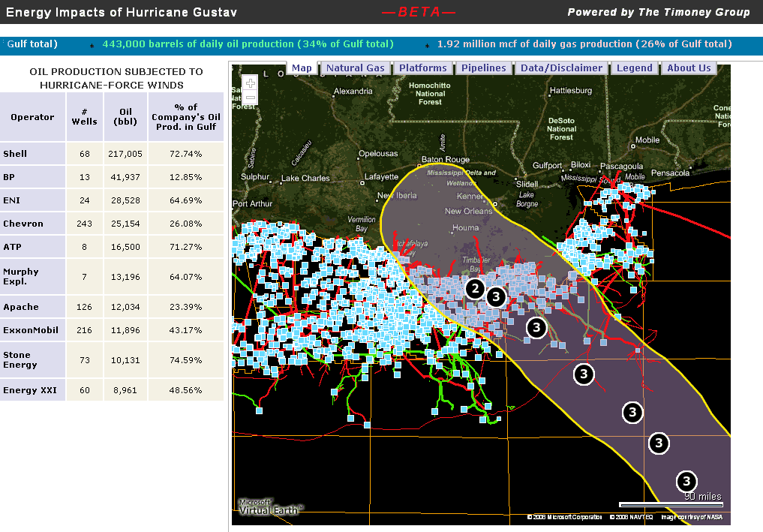
Task: Click BP's 41,937 oil value
Action: pyautogui.click(x=125, y=177)
